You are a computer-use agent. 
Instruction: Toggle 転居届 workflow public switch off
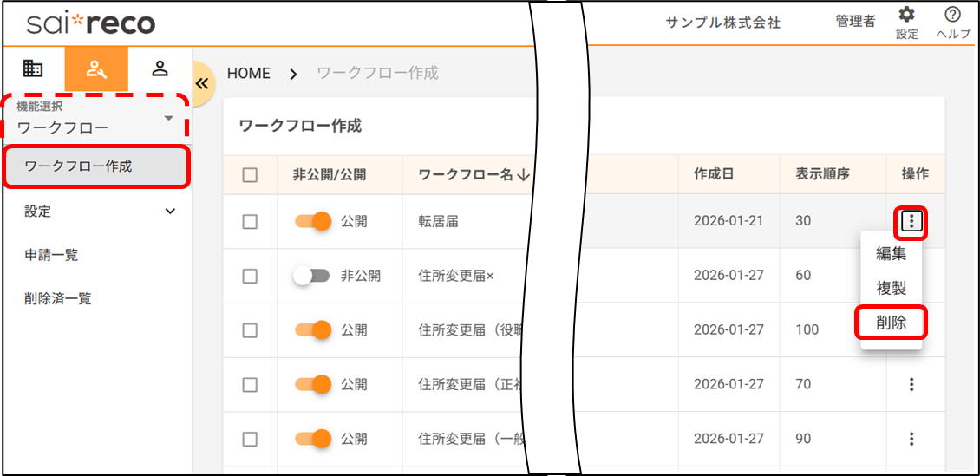pos(313,221)
